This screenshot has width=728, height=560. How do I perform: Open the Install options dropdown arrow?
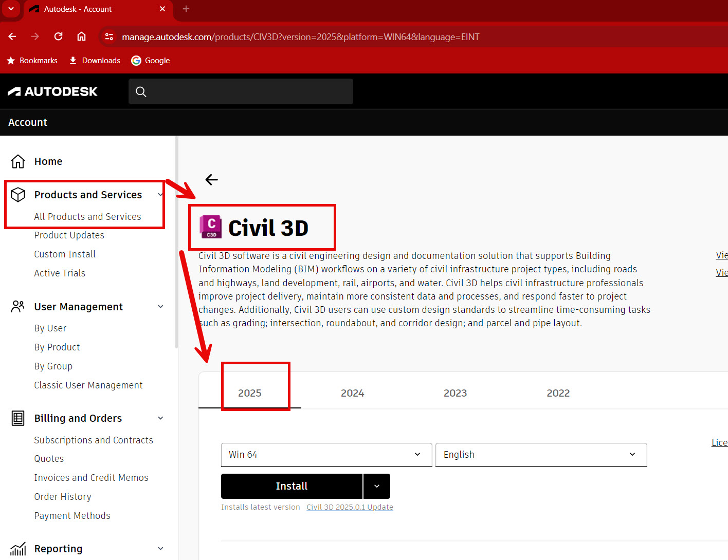[x=377, y=486]
